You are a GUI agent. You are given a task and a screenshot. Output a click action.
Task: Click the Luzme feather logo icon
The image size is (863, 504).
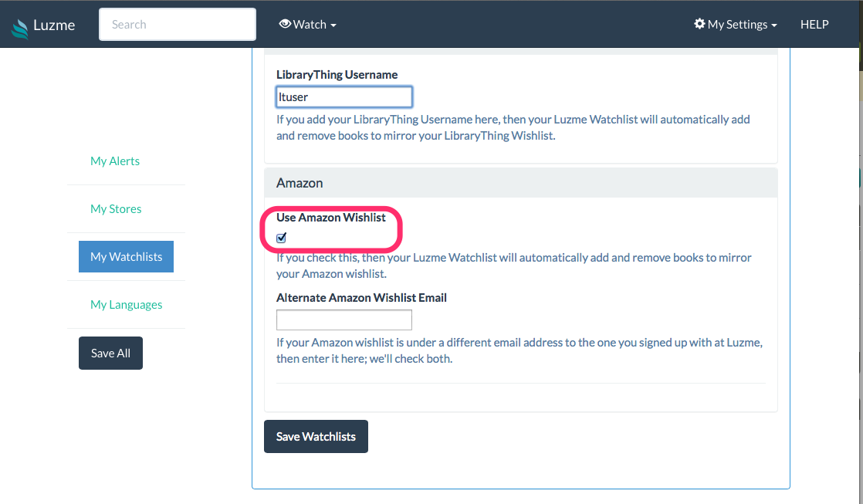tap(20, 29)
